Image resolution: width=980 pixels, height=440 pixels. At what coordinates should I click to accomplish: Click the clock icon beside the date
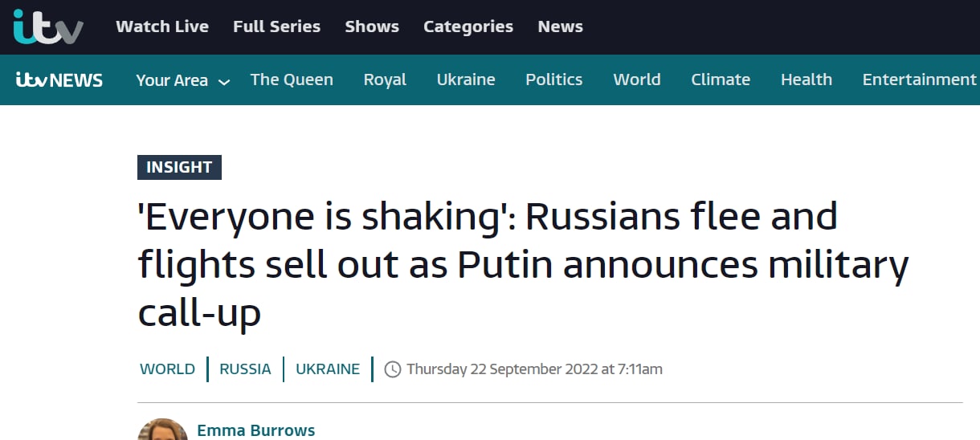(393, 369)
